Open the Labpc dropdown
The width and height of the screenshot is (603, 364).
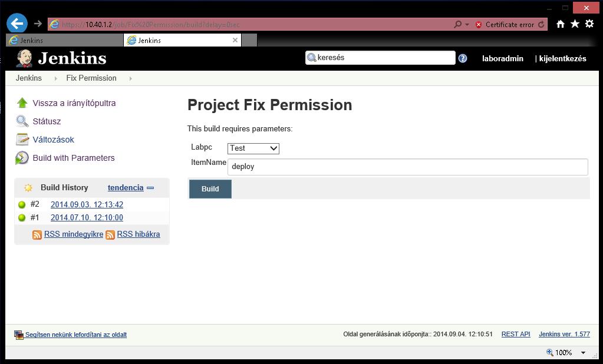tap(253, 148)
